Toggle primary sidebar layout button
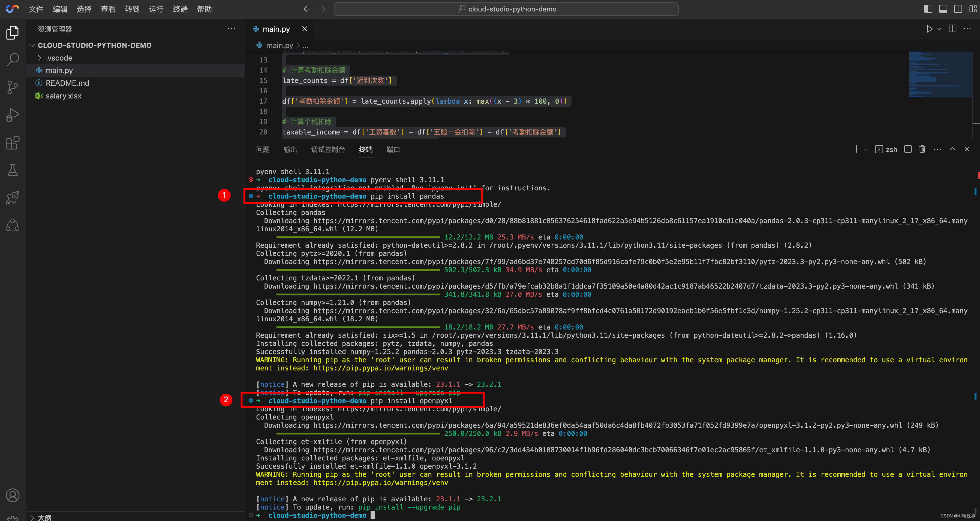Viewport: 980px width, 521px height. coord(928,9)
